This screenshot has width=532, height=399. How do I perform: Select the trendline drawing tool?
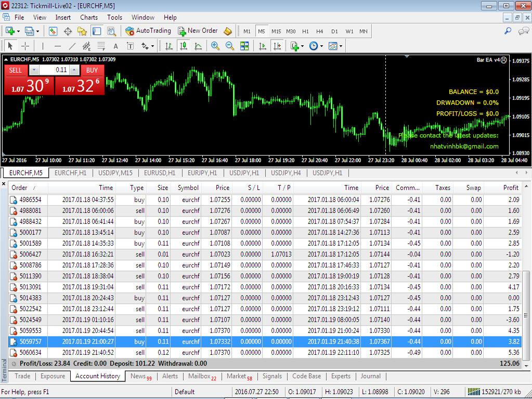72,46
